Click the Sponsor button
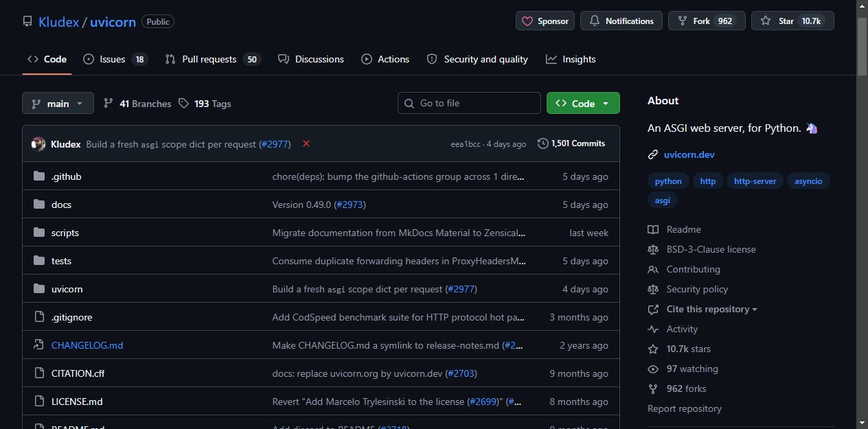Screen dimensions: 868x429 (x=545, y=21)
